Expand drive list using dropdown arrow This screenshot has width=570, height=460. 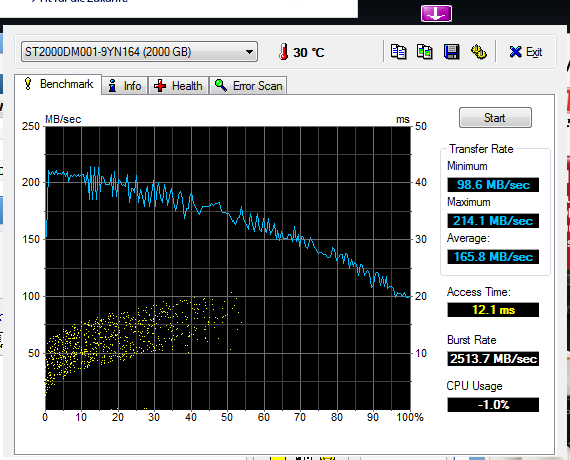(x=249, y=52)
